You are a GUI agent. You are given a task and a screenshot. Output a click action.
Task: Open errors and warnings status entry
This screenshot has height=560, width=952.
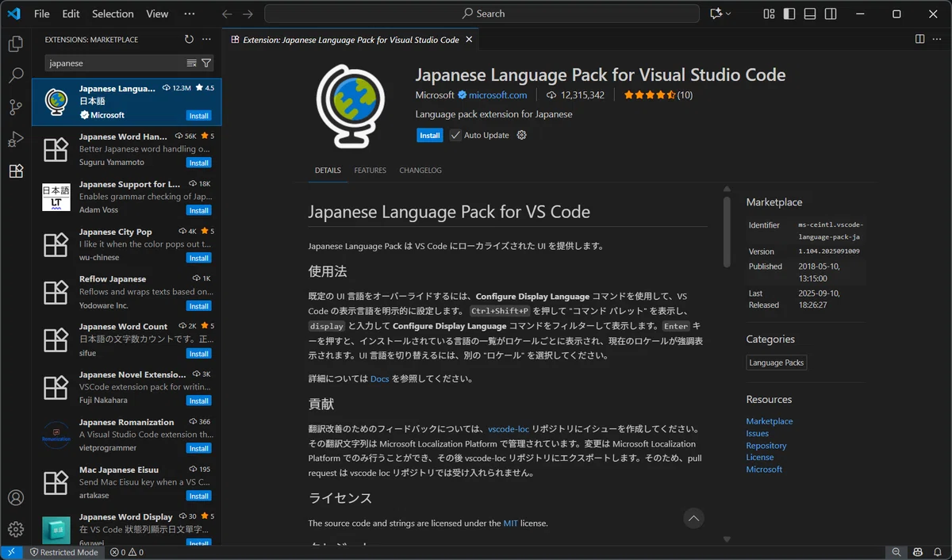tap(127, 552)
